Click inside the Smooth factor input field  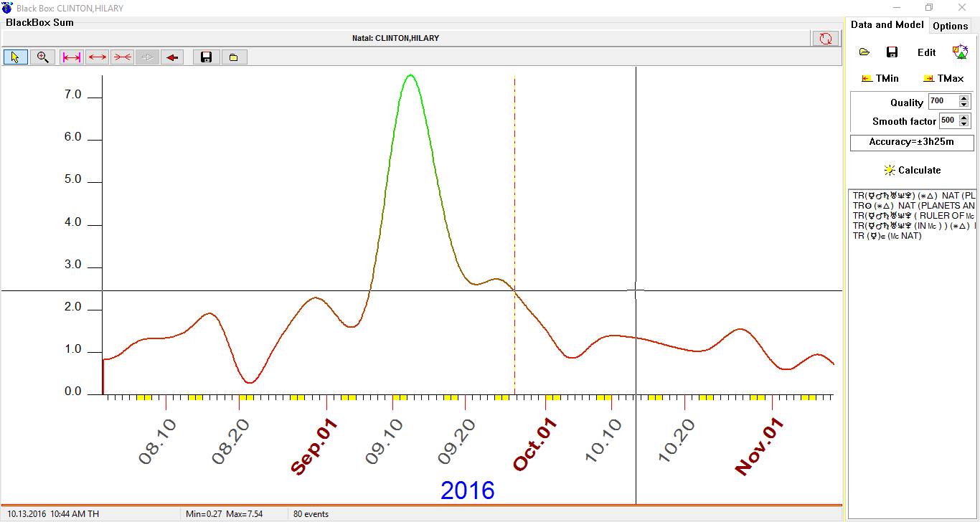(948, 121)
